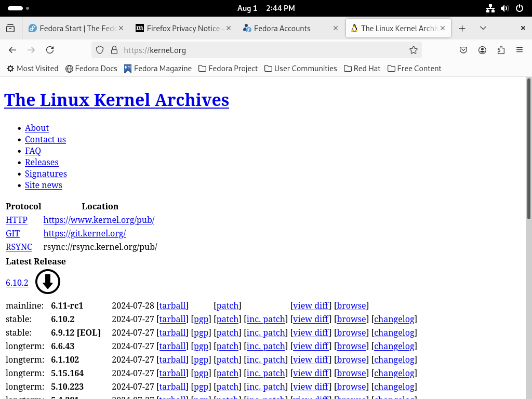Open the Fedora Docs bookmark

91,69
